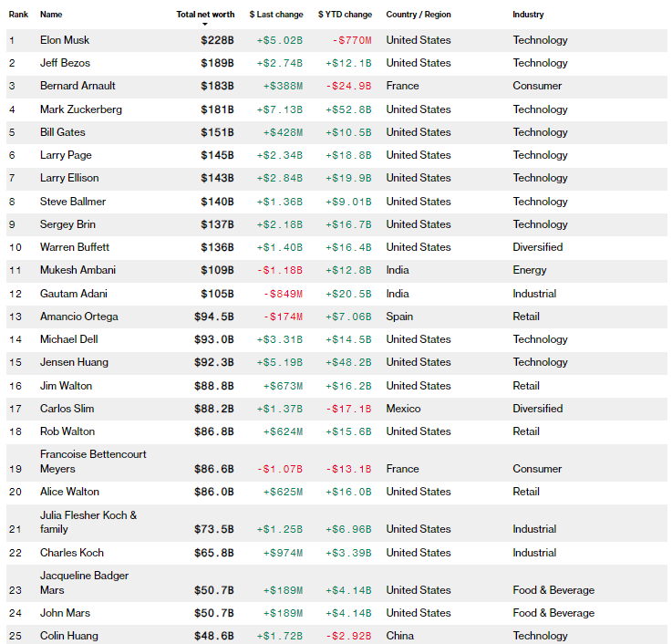Sort by $ YTD change column
The width and height of the screenshot is (672, 644).
[x=345, y=15]
